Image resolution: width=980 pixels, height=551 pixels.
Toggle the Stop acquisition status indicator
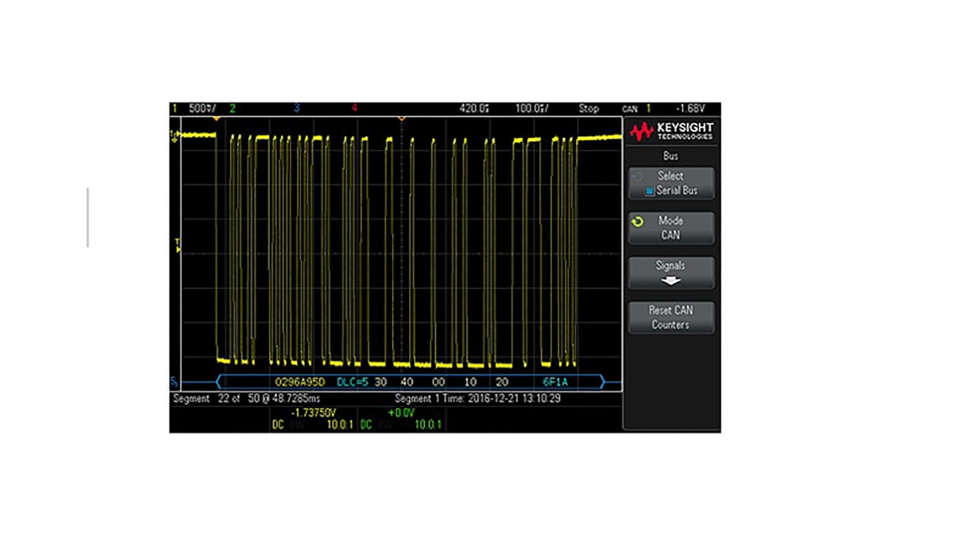[x=589, y=108]
